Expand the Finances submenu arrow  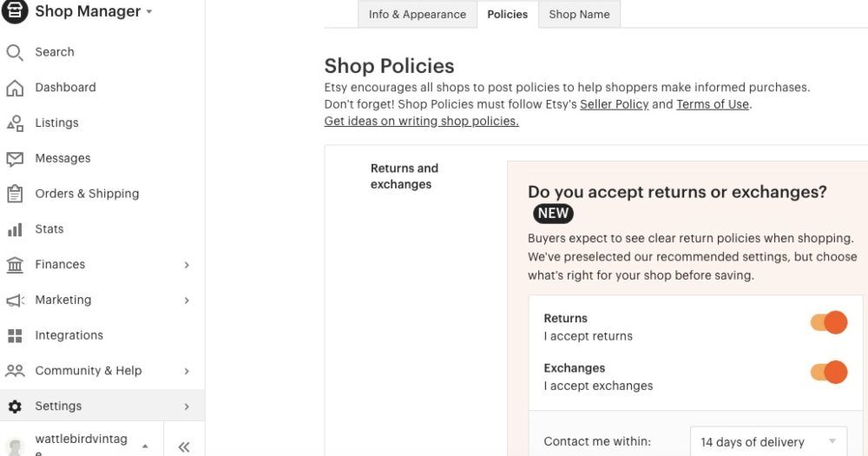(187, 265)
